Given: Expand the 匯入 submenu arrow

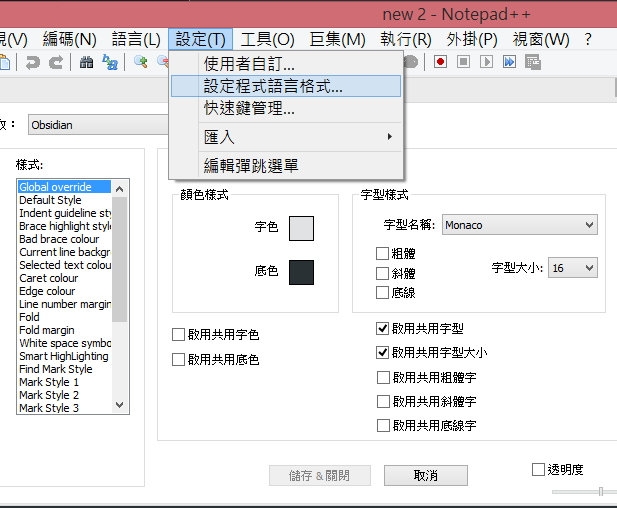Looking at the screenshot, I should [x=389, y=137].
